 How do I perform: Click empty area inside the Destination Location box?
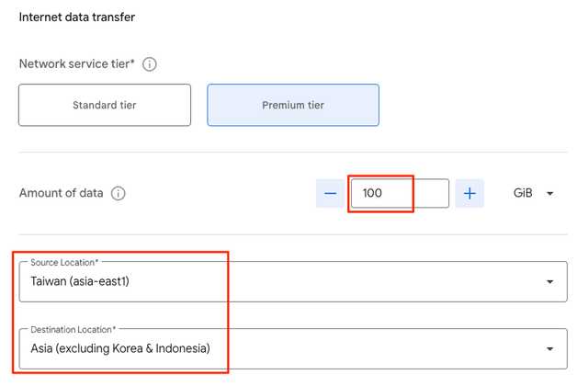386,349
